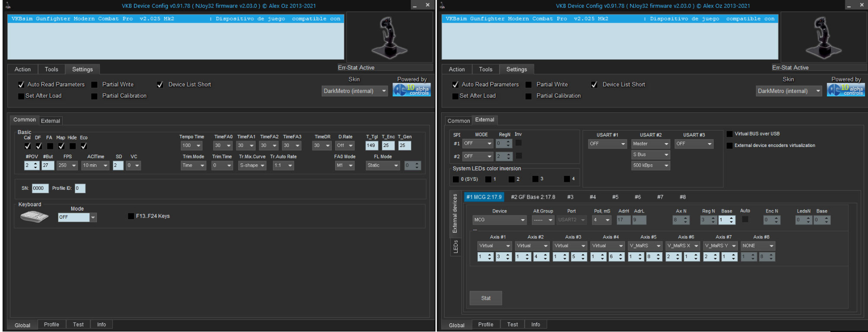Open the Poll, mS dropdown
The height and width of the screenshot is (332, 868).
pos(602,220)
